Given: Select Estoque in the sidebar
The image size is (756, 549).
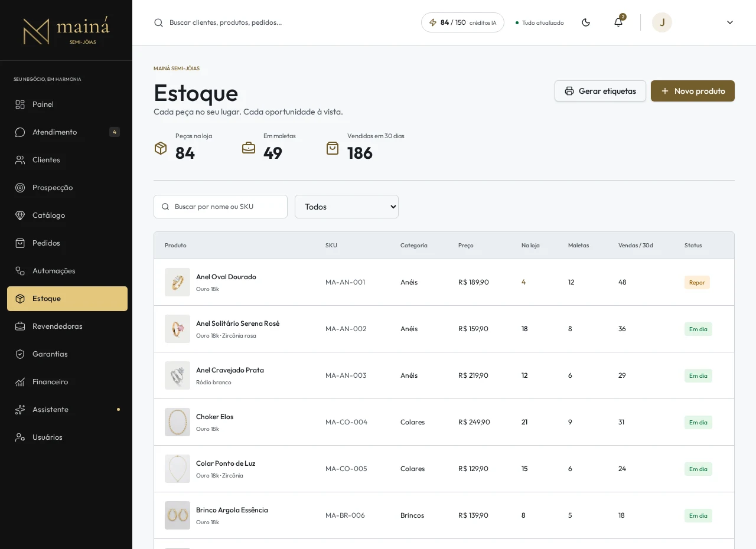Looking at the screenshot, I should click(67, 299).
